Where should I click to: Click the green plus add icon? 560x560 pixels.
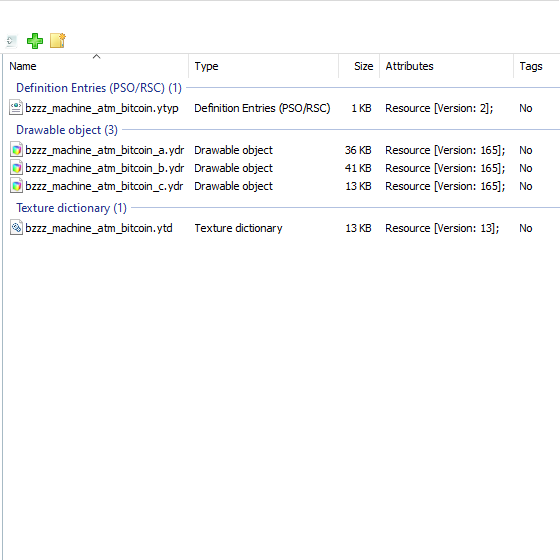[x=35, y=41]
